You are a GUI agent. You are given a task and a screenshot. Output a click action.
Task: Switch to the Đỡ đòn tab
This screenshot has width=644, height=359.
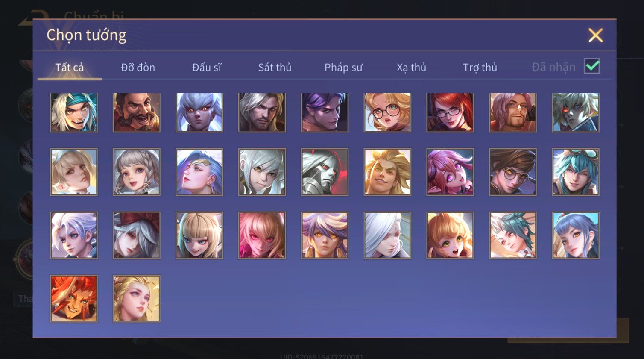[138, 67]
